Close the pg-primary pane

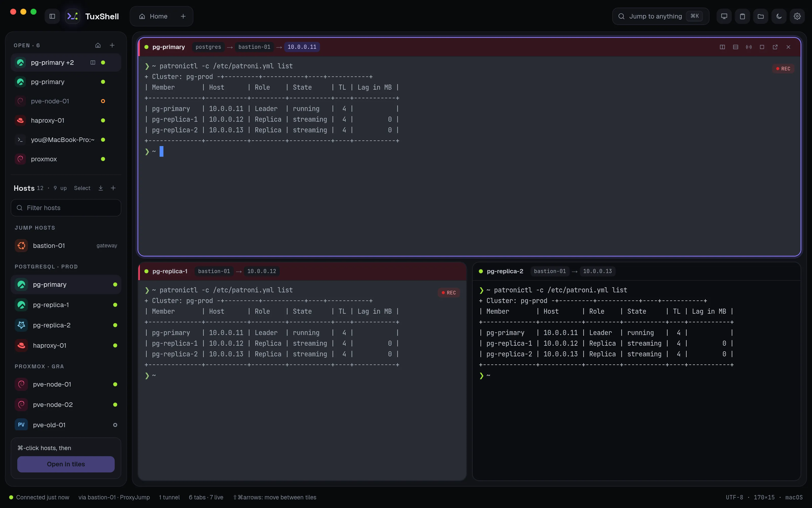coord(788,47)
